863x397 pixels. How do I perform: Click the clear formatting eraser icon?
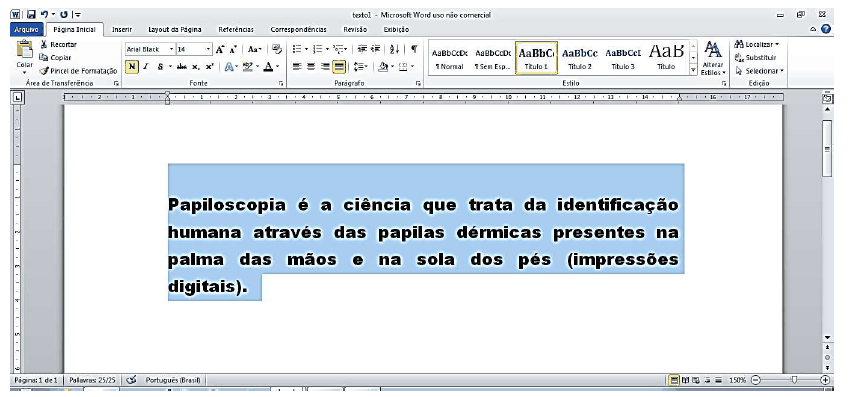tap(276, 49)
